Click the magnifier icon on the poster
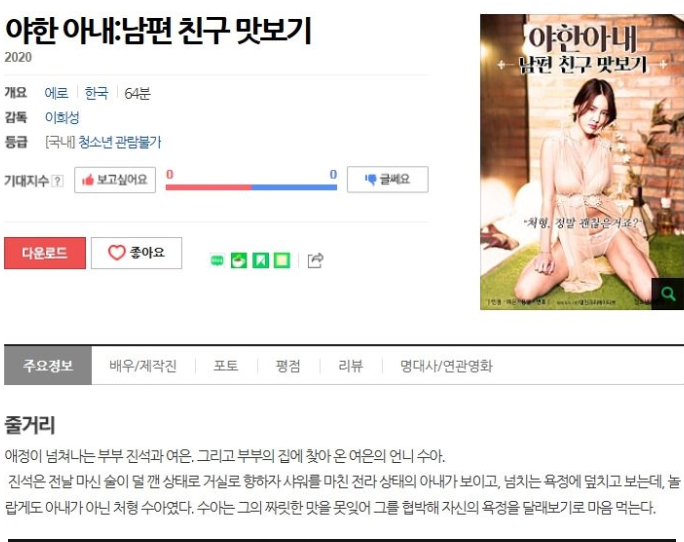 (x=667, y=294)
